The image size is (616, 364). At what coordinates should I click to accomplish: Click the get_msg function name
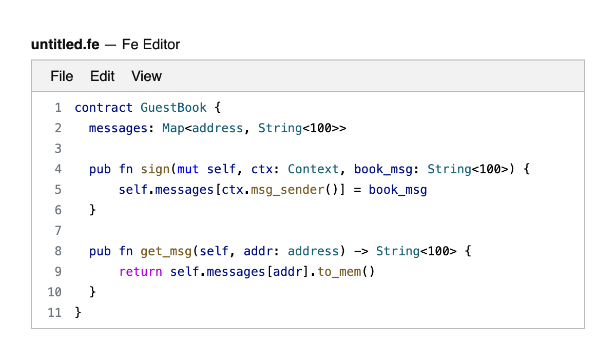pyautogui.click(x=166, y=251)
